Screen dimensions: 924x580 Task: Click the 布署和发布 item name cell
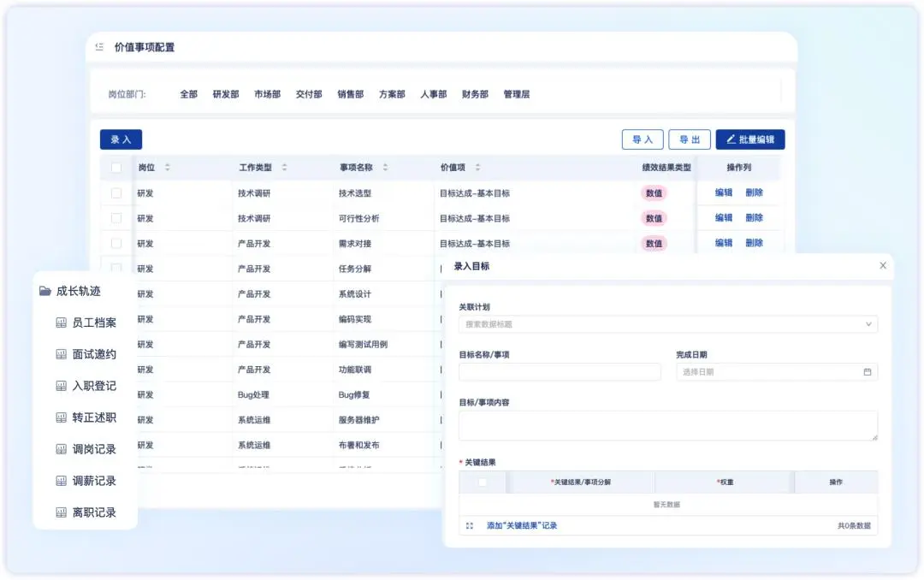coord(358,445)
